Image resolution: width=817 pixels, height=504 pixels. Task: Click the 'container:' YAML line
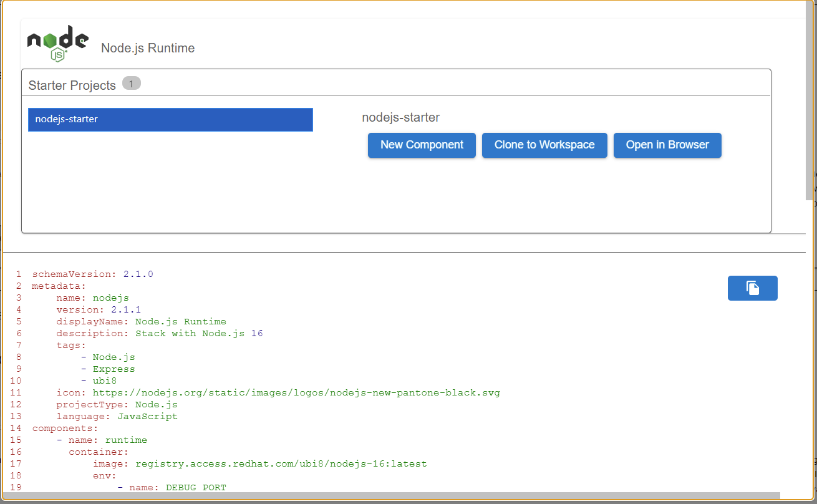99,452
